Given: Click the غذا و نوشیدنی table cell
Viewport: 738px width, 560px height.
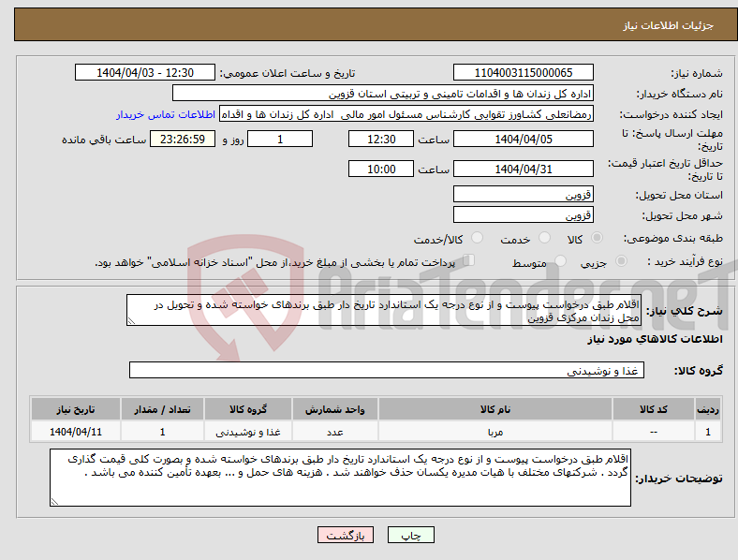Looking at the screenshot, I should [x=248, y=432].
